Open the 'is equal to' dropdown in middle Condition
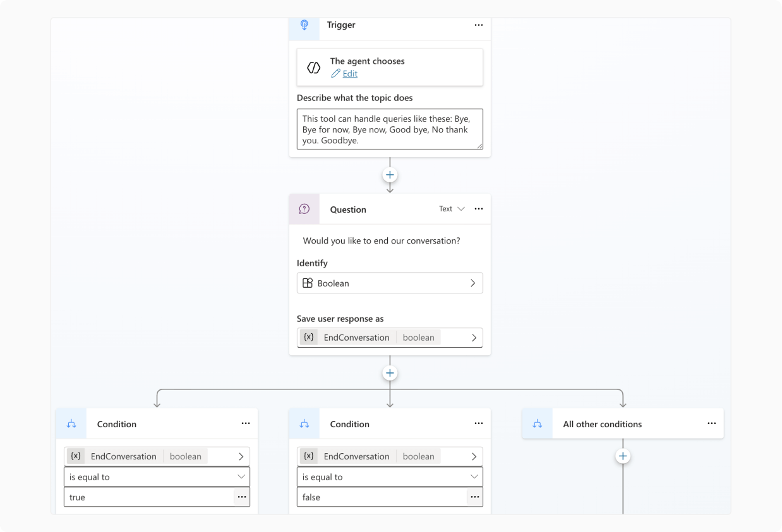 (x=389, y=477)
